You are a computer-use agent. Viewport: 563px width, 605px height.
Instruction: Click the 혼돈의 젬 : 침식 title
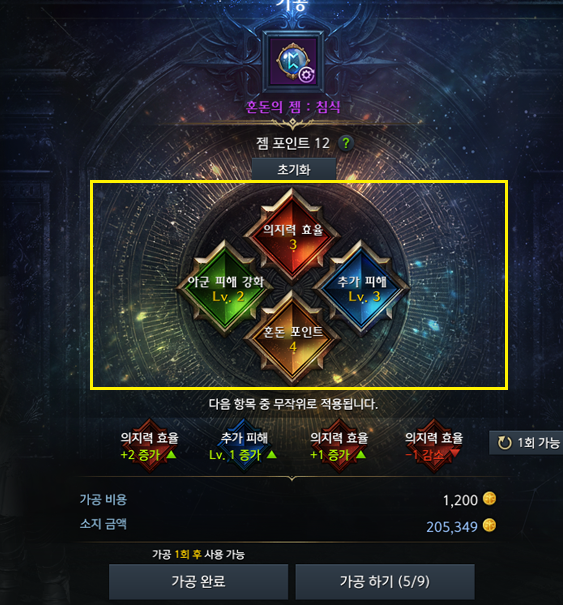[293, 107]
